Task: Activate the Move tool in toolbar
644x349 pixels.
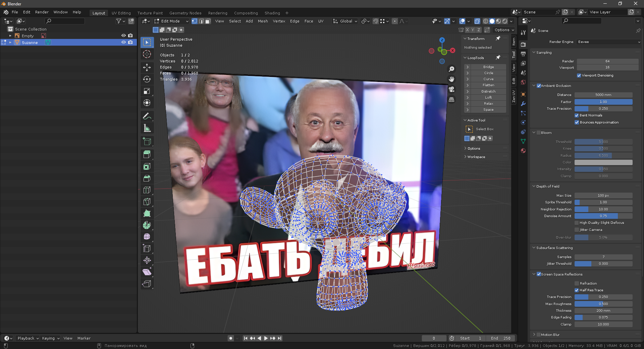Action: point(147,67)
